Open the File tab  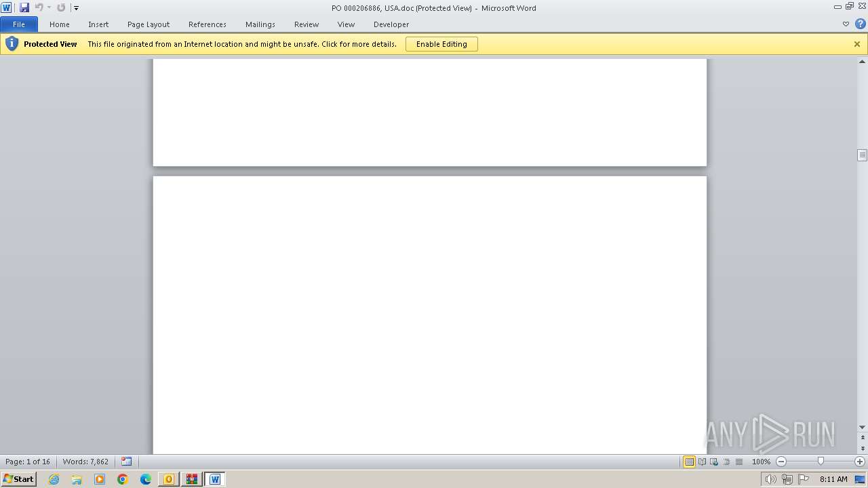[19, 24]
